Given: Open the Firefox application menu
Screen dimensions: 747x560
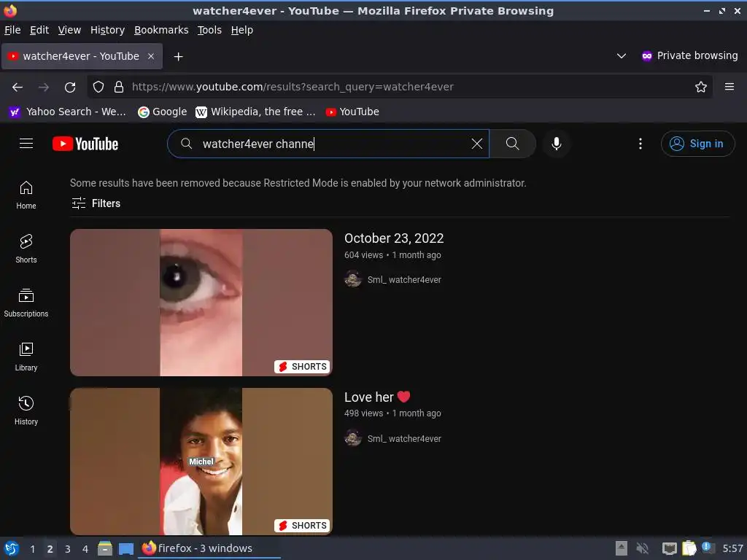Looking at the screenshot, I should [x=729, y=87].
